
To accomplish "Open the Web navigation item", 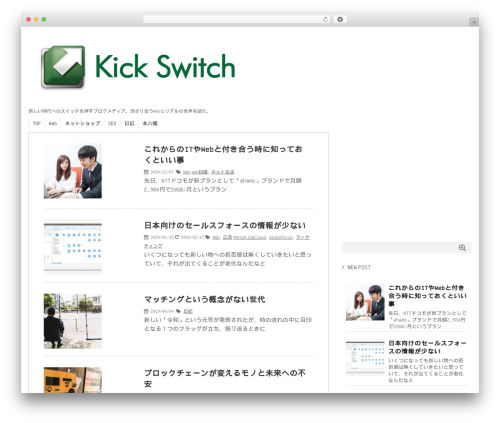I will (x=53, y=123).
